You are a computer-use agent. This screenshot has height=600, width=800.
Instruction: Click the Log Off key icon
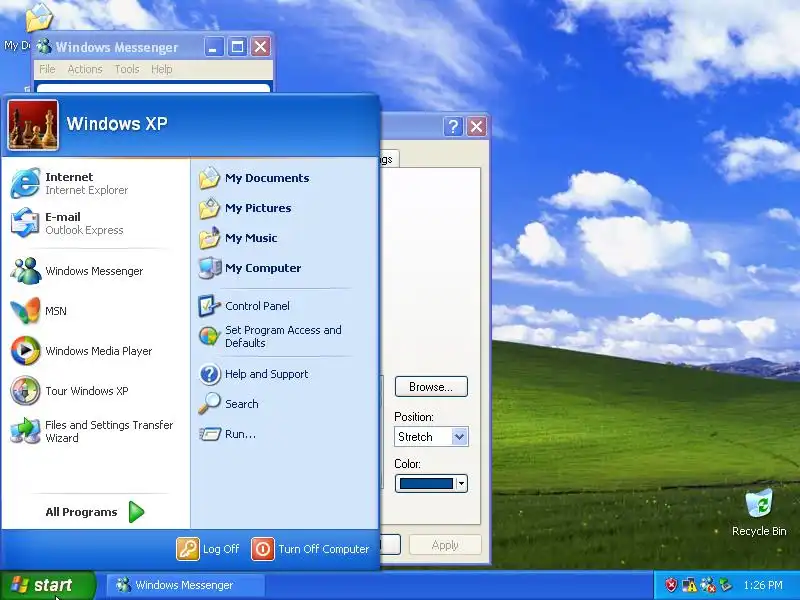click(x=188, y=549)
